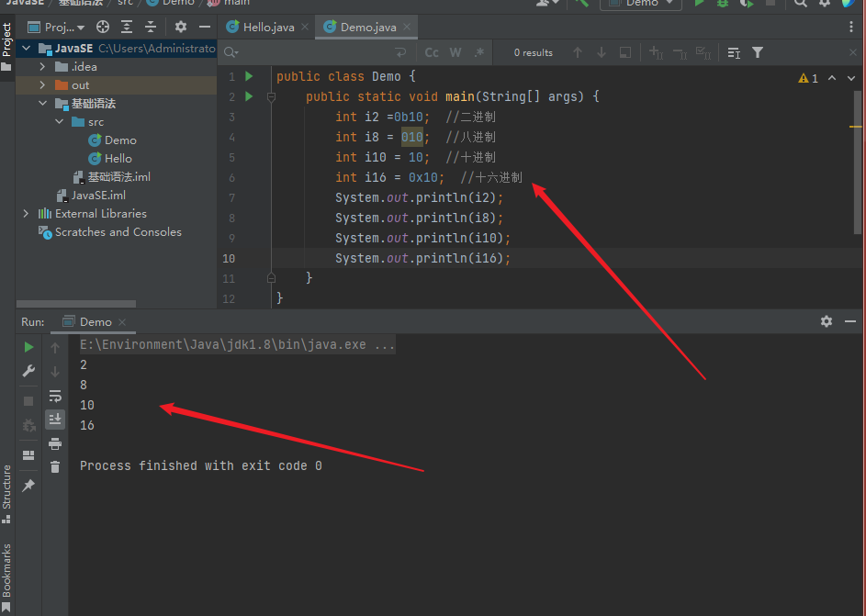The image size is (866, 616).
Task: Click the Build hammer icon in top toolbar
Action: point(581,3)
